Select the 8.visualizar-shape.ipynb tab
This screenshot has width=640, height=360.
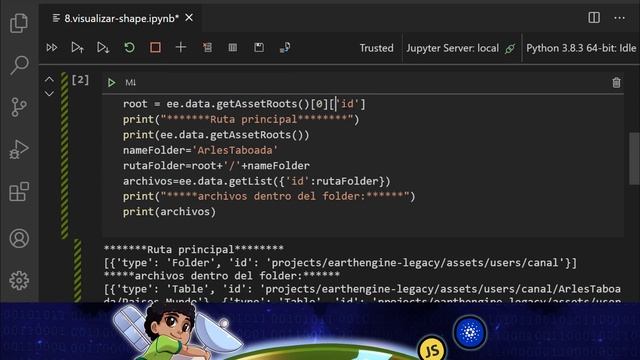tap(122, 18)
